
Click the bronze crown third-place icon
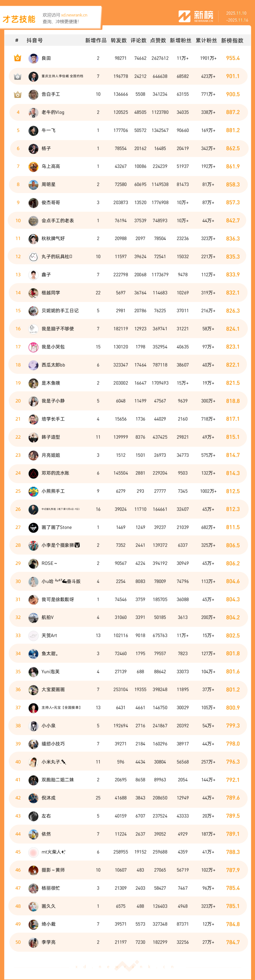[x=17, y=94]
